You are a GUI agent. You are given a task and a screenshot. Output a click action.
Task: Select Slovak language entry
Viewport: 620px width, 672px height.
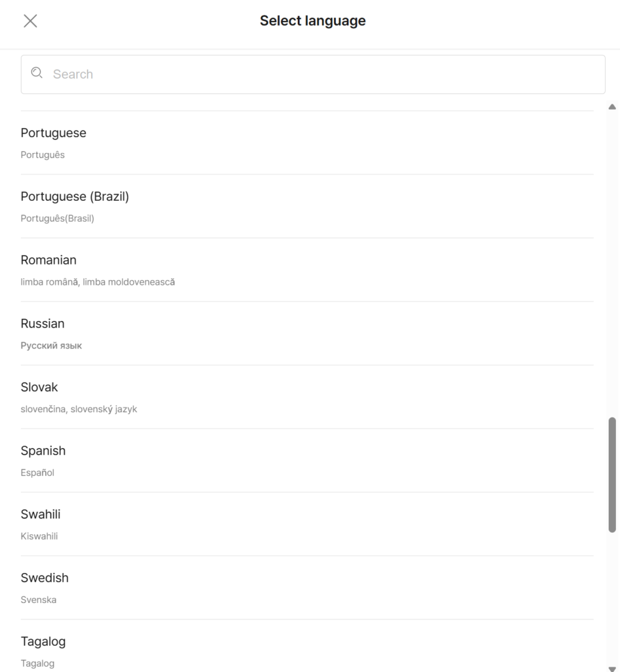tap(39, 388)
